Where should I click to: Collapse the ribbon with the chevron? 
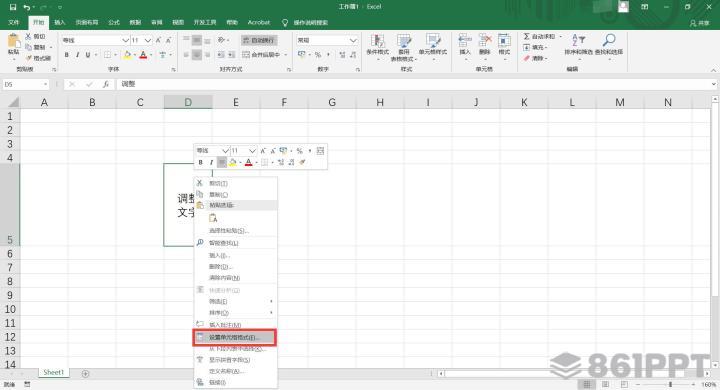click(x=714, y=70)
